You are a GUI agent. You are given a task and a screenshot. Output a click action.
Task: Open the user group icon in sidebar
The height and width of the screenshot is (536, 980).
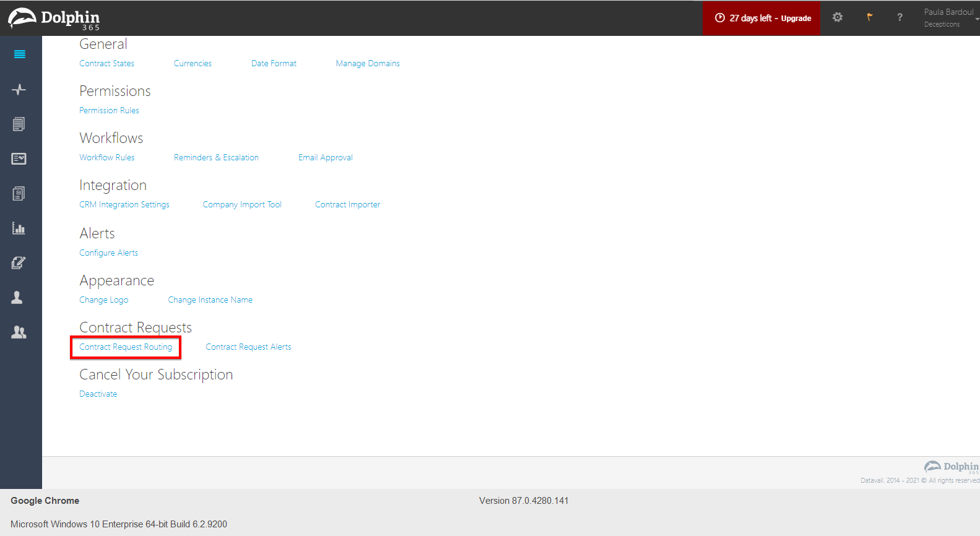click(19, 332)
